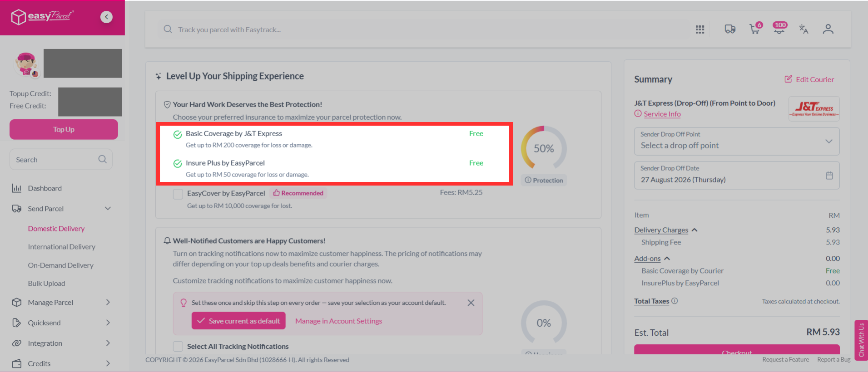Click the Edit Courier pencil icon
This screenshot has width=868, height=372.
pos(789,79)
